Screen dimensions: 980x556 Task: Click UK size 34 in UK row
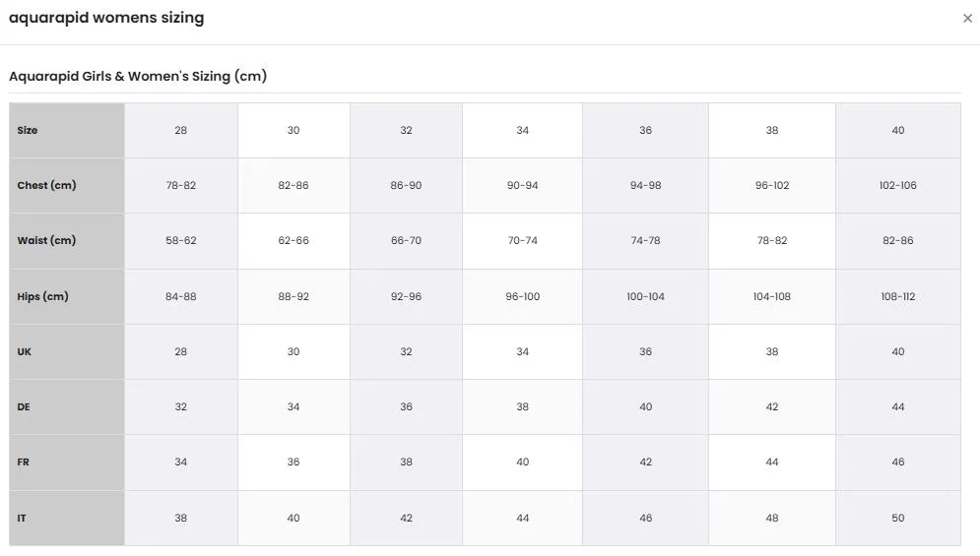(x=522, y=351)
